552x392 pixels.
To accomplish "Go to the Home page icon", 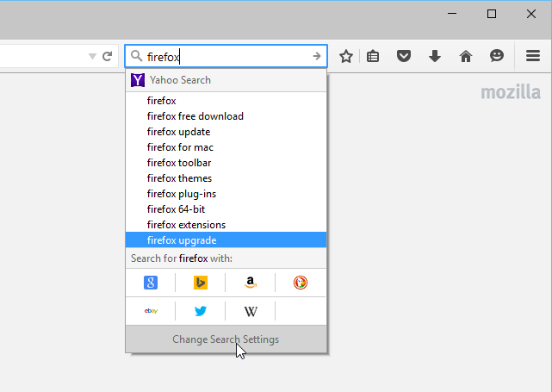I will (x=466, y=56).
